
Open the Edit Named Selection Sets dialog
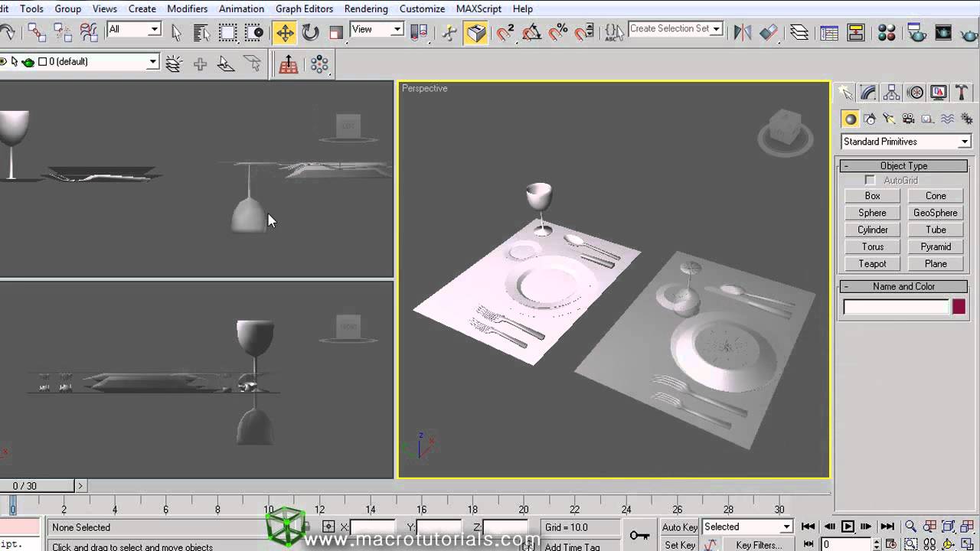point(614,32)
